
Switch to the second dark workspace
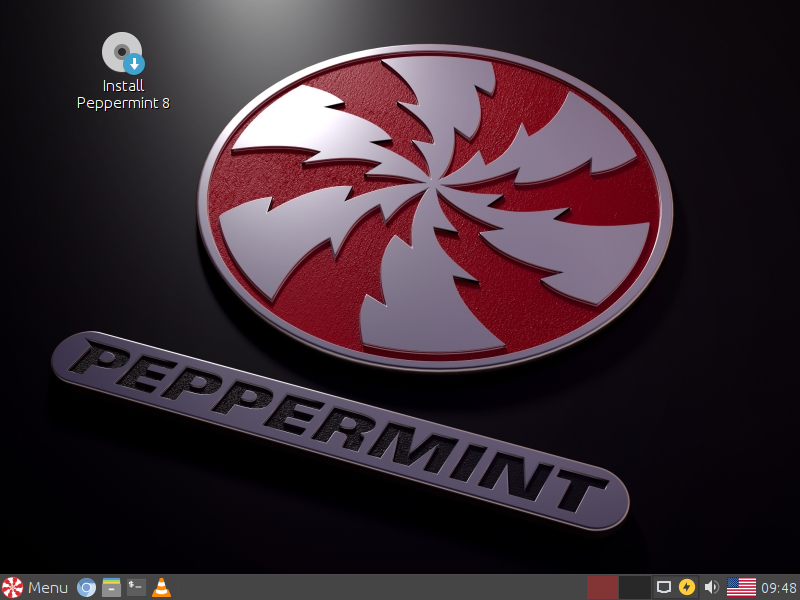[634, 587]
